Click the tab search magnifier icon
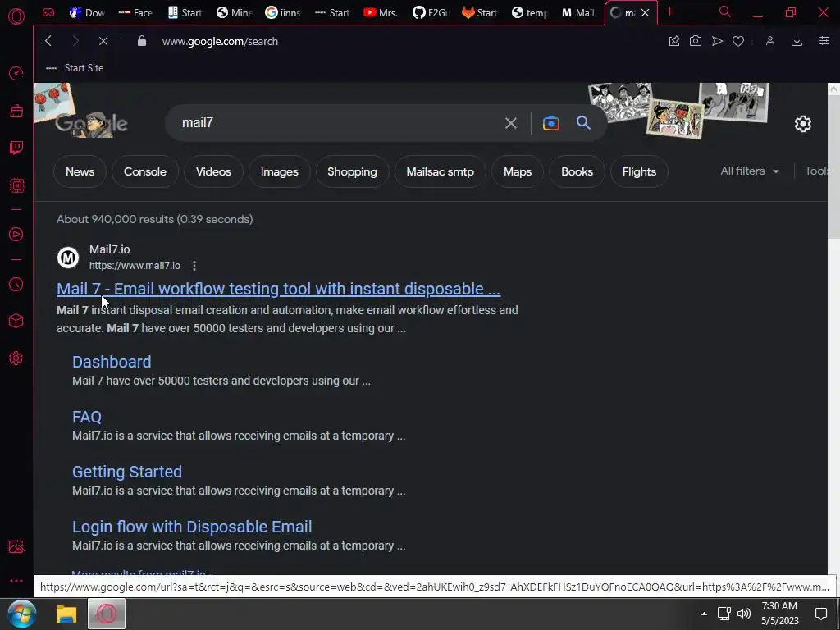840x630 pixels. point(725,11)
